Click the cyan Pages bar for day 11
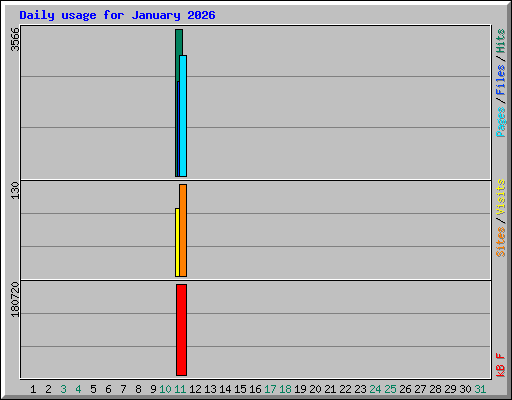The width and height of the screenshot is (512, 400). [x=183, y=116]
